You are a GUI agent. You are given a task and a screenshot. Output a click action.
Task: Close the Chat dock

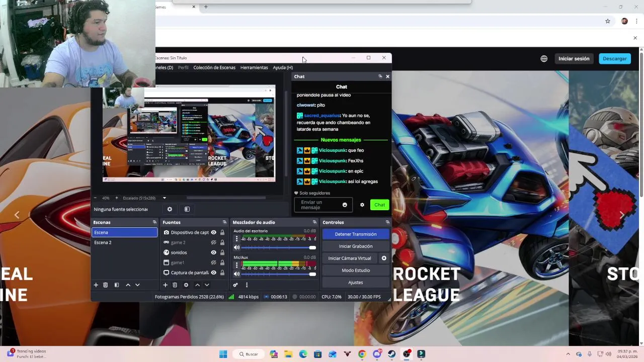(387, 76)
